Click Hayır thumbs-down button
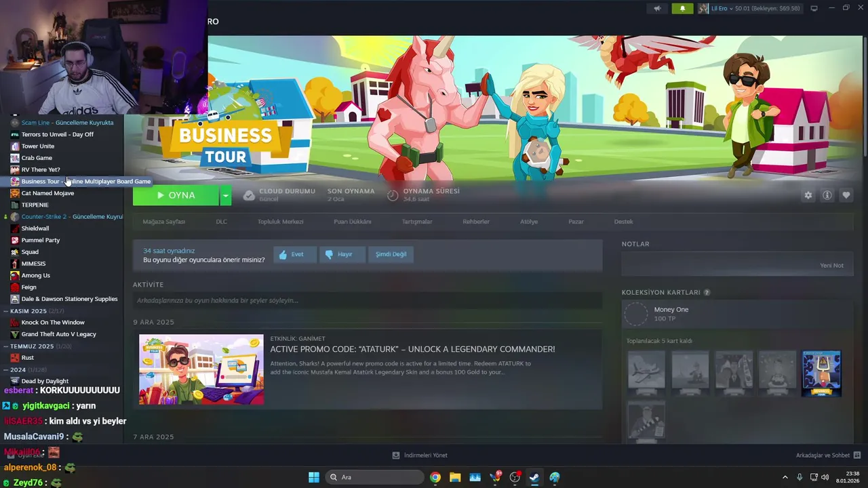The width and height of the screenshot is (868, 488). click(342, 254)
